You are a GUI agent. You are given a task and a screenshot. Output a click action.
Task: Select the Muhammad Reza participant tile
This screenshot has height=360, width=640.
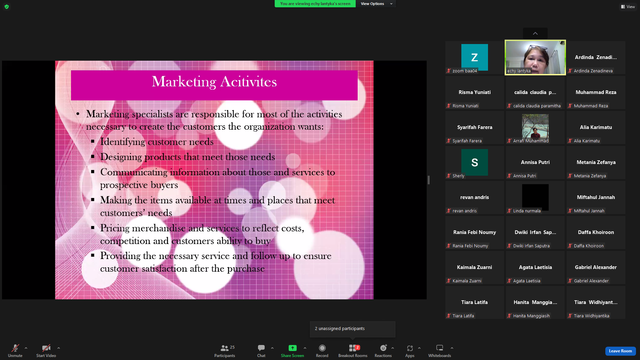point(596,93)
